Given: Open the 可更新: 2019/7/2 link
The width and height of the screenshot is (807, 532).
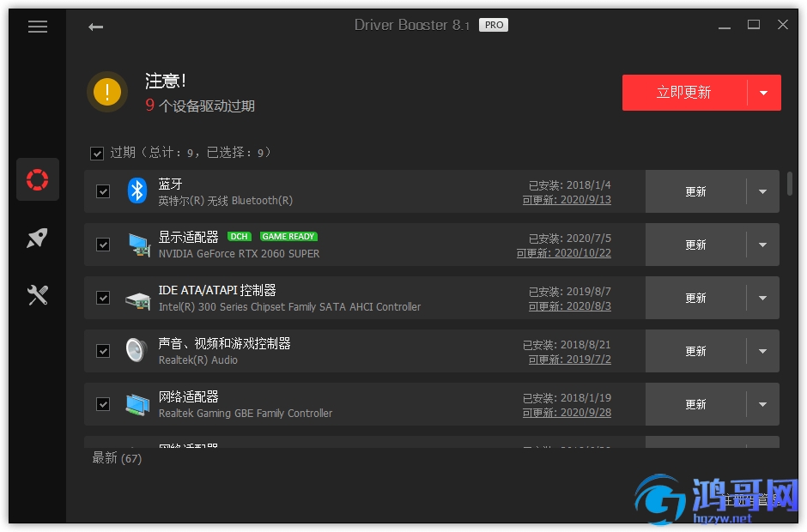Looking at the screenshot, I should pyautogui.click(x=570, y=360).
